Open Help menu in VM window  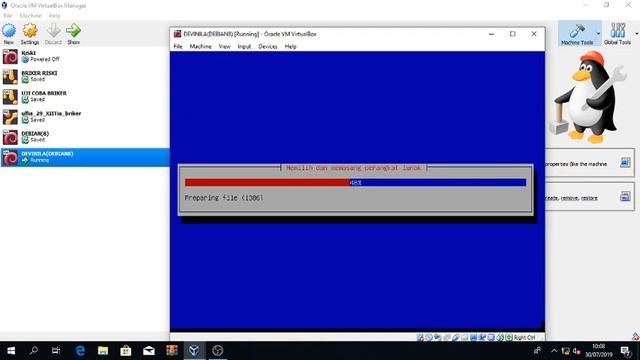click(x=290, y=47)
